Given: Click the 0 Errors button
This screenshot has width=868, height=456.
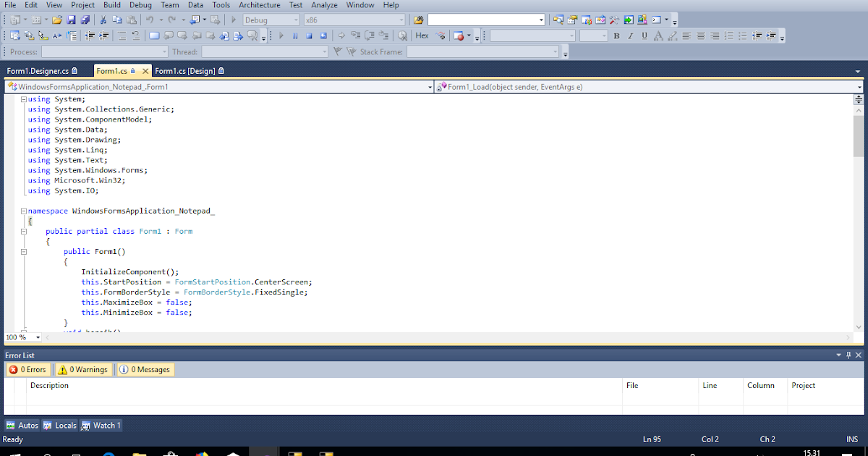Looking at the screenshot, I should [x=27, y=369].
